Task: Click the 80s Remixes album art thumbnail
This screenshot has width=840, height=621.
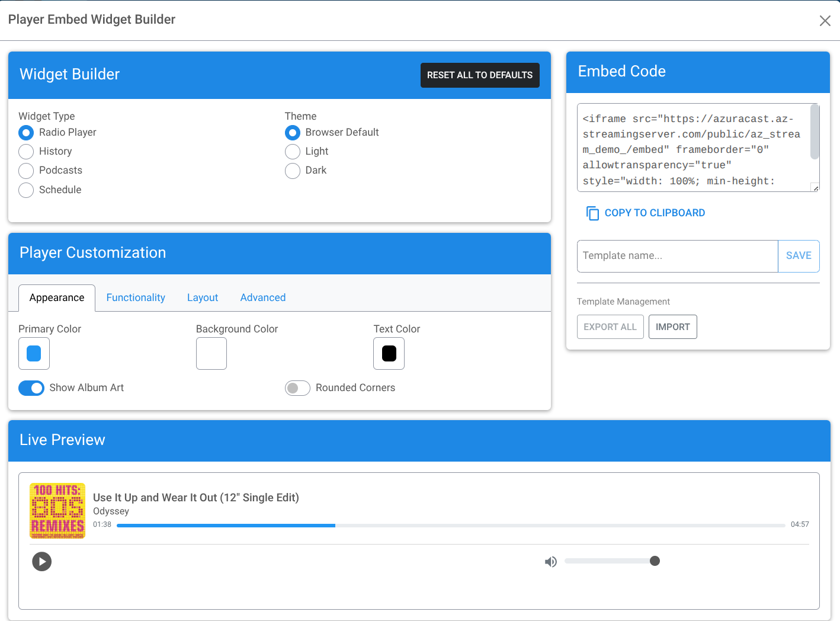Action: [x=57, y=511]
